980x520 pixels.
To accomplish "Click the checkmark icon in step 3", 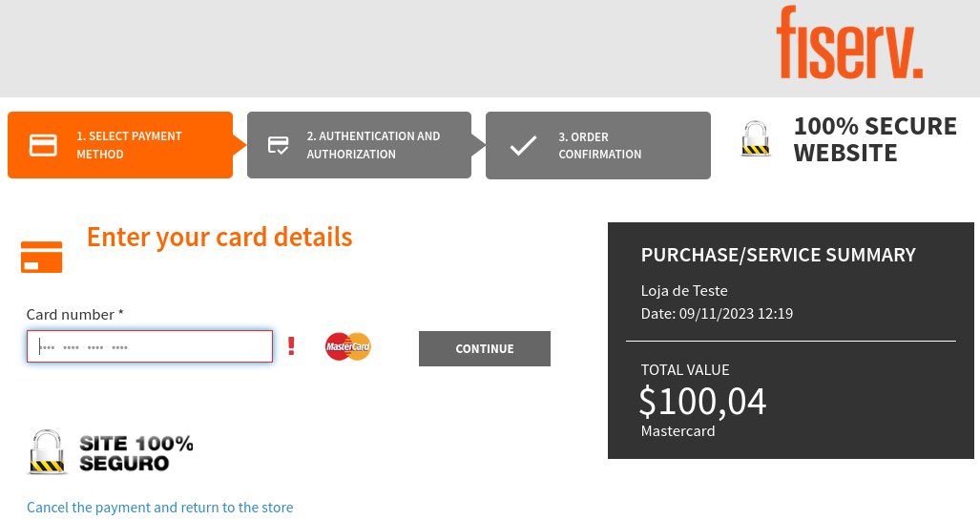I will click(523, 145).
